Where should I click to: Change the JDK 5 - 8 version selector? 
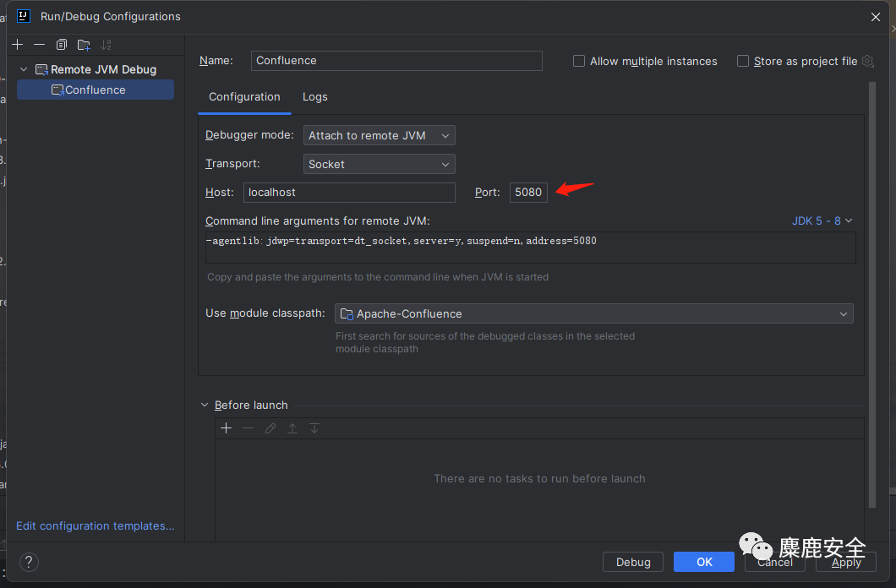tap(822, 221)
